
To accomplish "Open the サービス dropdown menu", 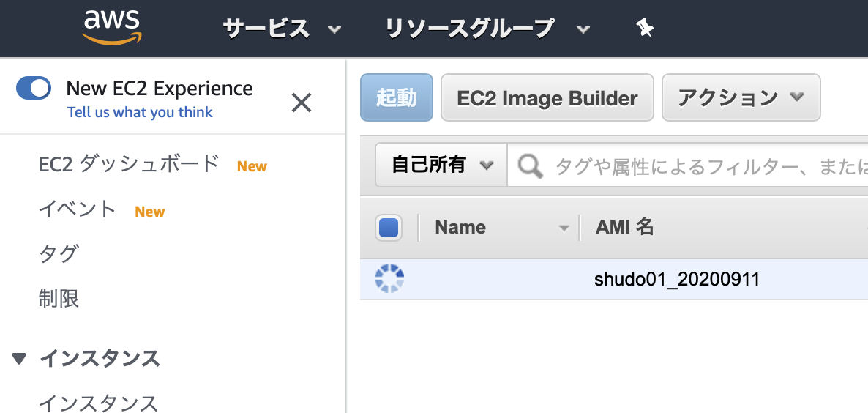I will [282, 29].
